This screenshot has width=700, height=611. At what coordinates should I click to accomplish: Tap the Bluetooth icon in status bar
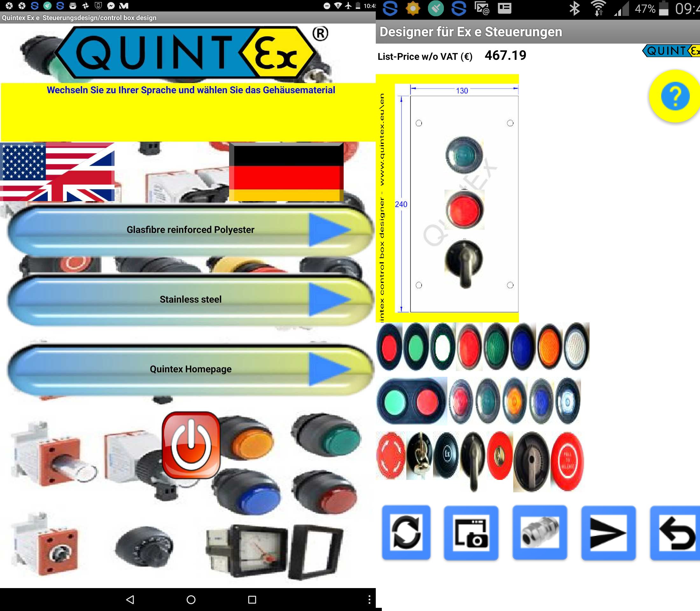pos(574,8)
